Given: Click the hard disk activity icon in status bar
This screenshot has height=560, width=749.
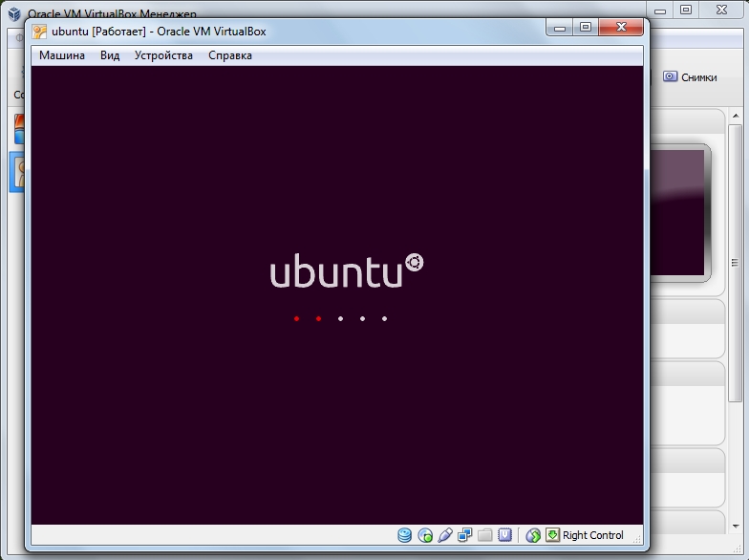Looking at the screenshot, I should tap(405, 535).
